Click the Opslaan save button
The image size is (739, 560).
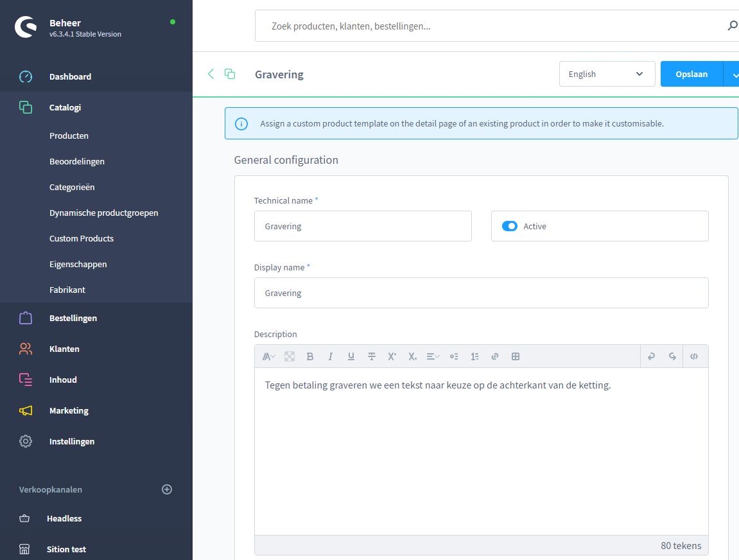[x=691, y=74]
